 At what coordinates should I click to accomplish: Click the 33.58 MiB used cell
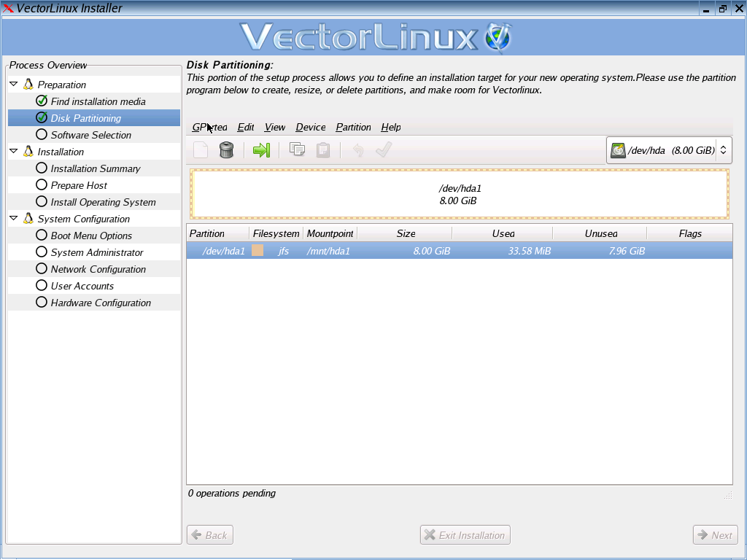point(530,251)
